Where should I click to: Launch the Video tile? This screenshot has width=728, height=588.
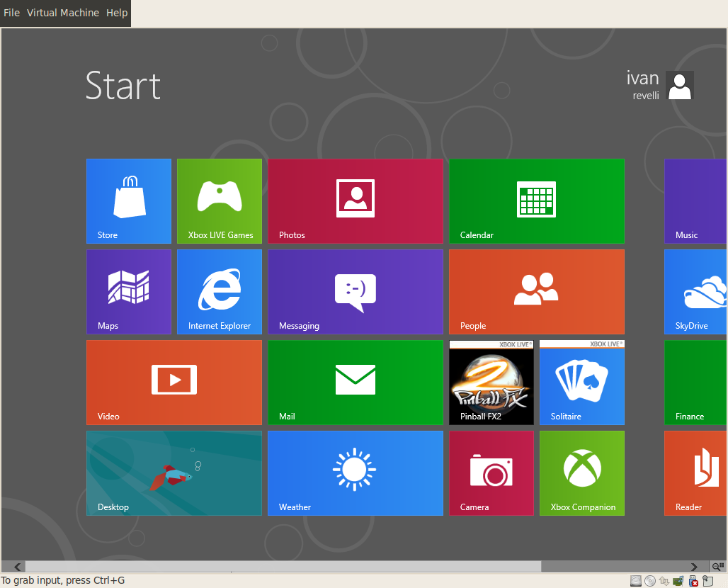click(x=174, y=383)
